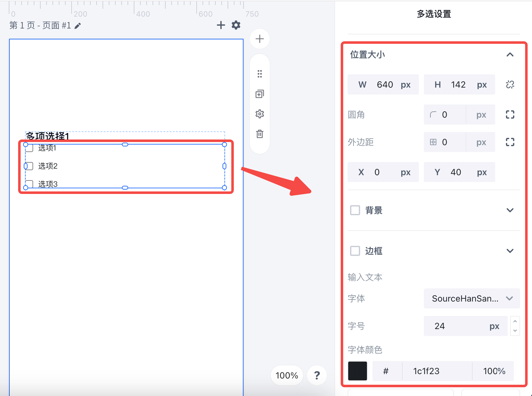Click the 字号 font size field
This screenshot has height=396, width=532.
(x=466, y=326)
